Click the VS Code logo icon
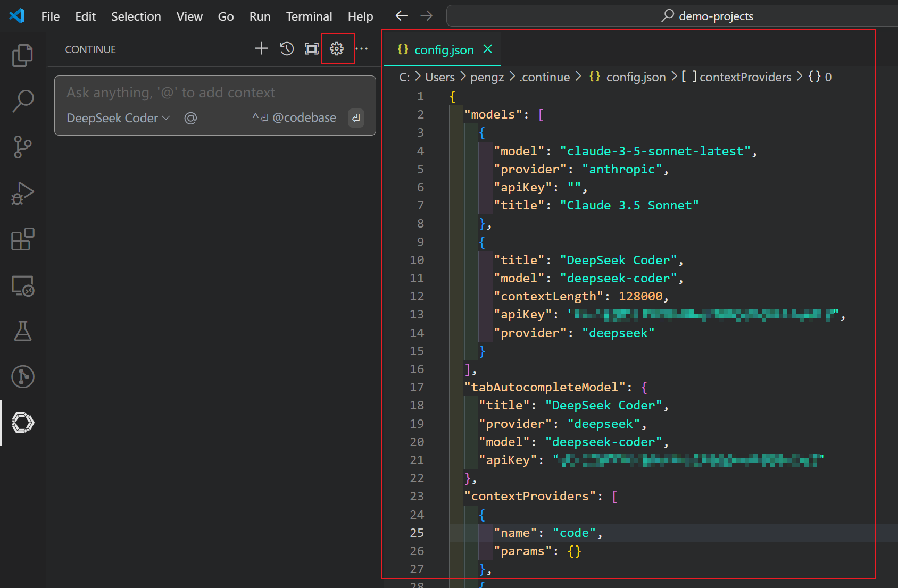Image resolution: width=898 pixels, height=588 pixels. (17, 16)
